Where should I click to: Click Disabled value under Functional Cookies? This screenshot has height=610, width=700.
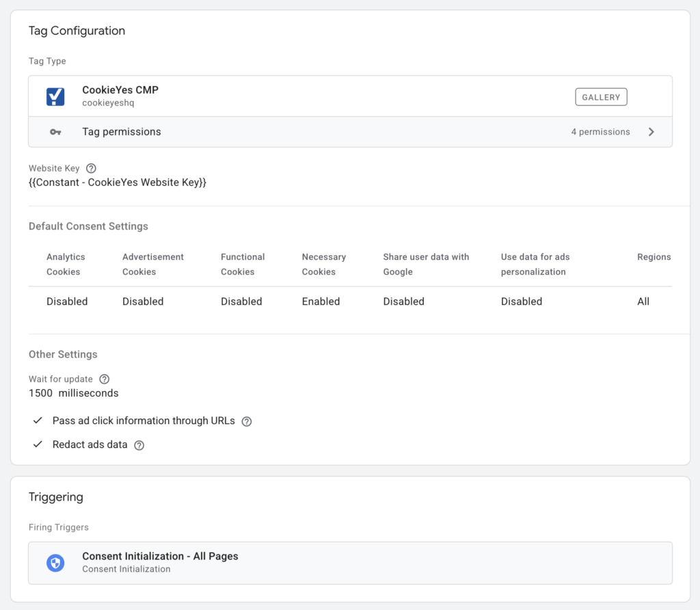click(x=241, y=302)
